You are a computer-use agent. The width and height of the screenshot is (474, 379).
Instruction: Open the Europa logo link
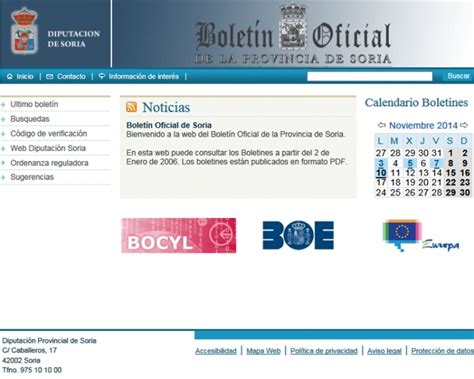click(x=421, y=235)
